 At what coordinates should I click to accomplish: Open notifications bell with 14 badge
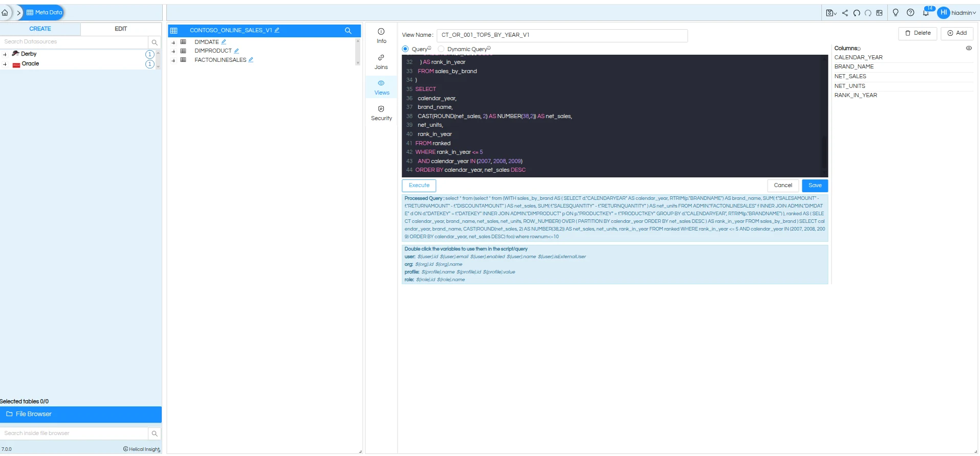pyautogui.click(x=927, y=12)
